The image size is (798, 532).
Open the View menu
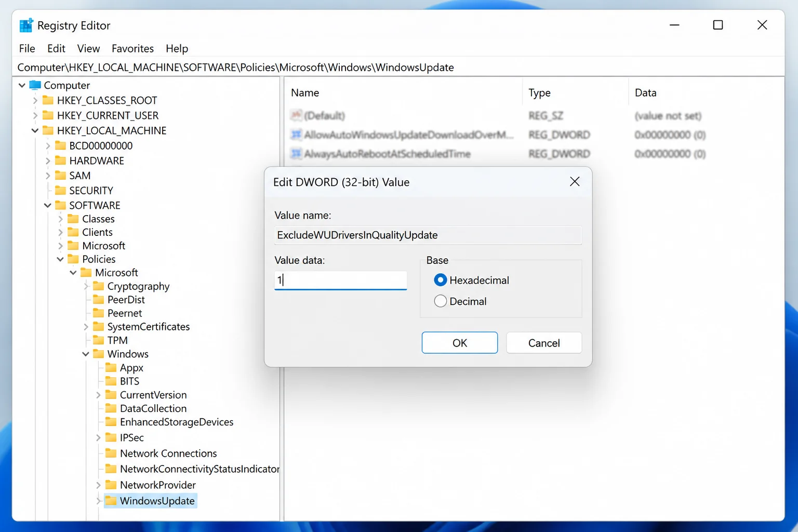point(88,48)
